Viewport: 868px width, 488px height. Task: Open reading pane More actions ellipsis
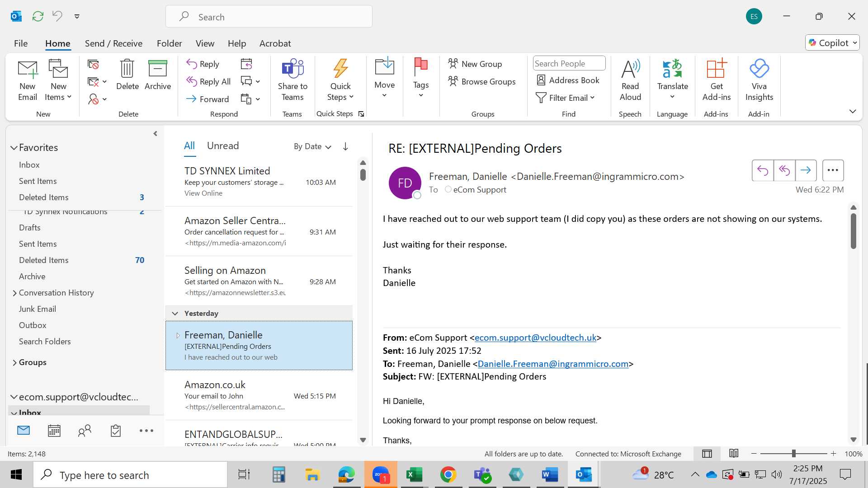(x=833, y=170)
